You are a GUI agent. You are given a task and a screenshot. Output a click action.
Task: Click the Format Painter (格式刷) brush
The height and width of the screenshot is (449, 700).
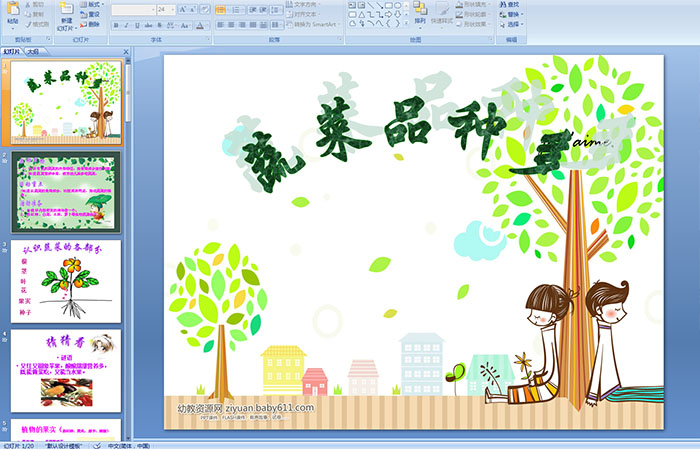[28, 24]
